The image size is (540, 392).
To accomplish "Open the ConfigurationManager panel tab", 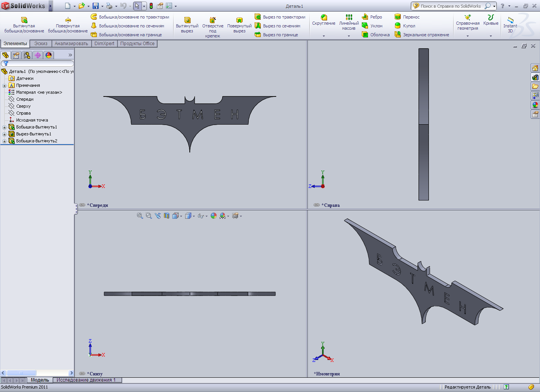I will [27, 55].
